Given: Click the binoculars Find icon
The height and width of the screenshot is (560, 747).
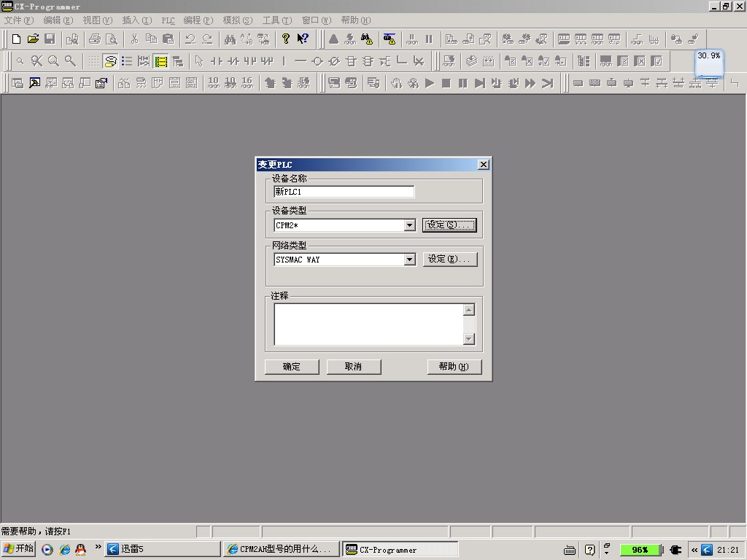Looking at the screenshot, I should click(230, 39).
